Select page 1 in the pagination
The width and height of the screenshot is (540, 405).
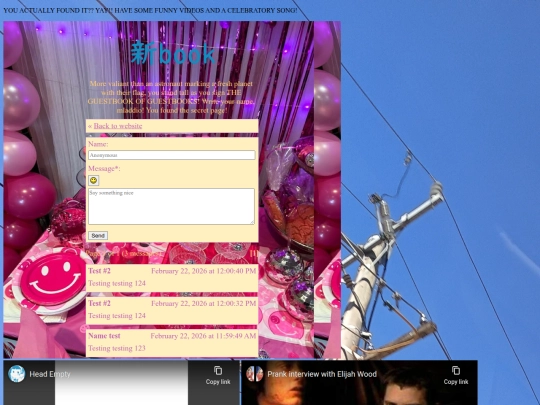coord(254,254)
